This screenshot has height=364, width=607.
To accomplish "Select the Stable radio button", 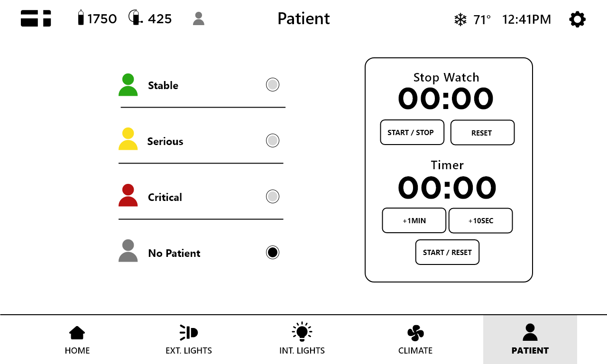I will 273,85.
